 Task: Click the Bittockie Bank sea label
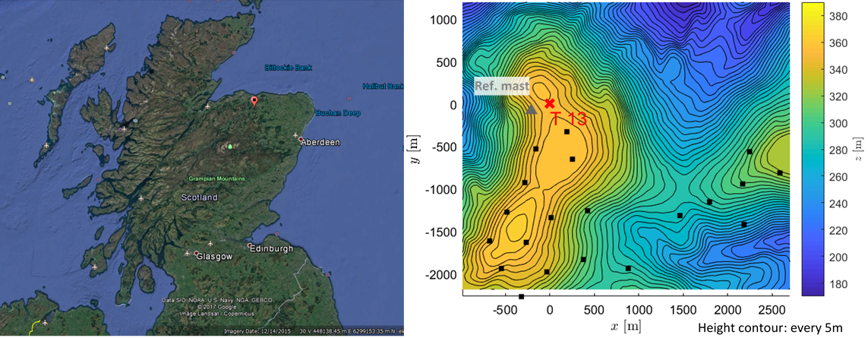click(x=288, y=68)
